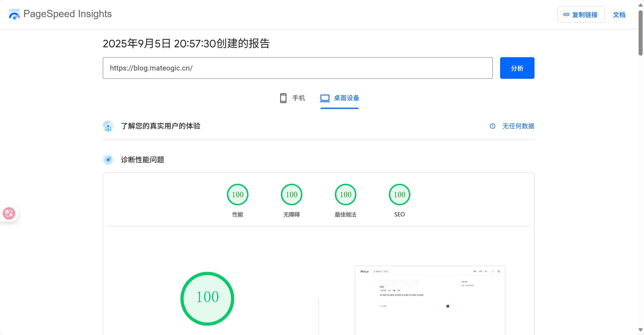This screenshot has height=335, width=644.
Task: Click the real user experience section icon
Action: 108,126
